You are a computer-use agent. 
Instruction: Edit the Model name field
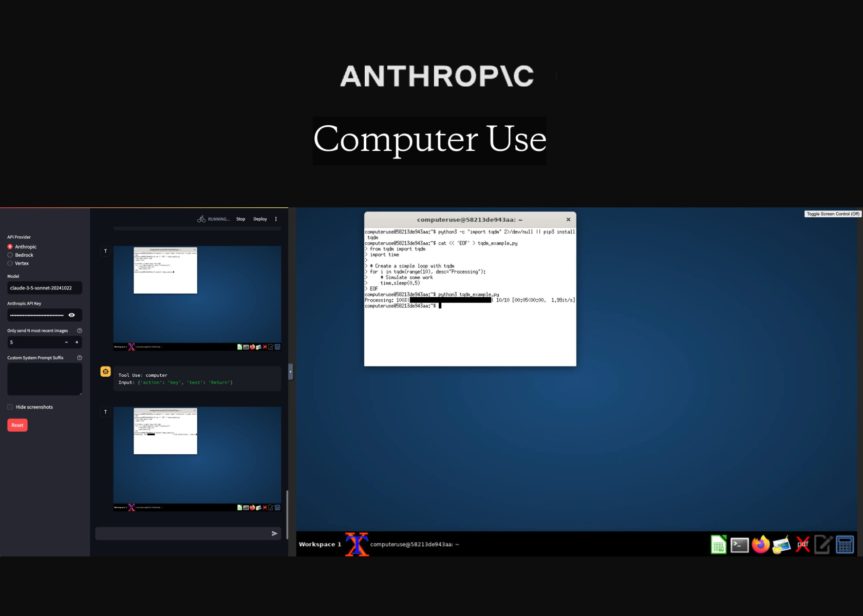(x=45, y=288)
